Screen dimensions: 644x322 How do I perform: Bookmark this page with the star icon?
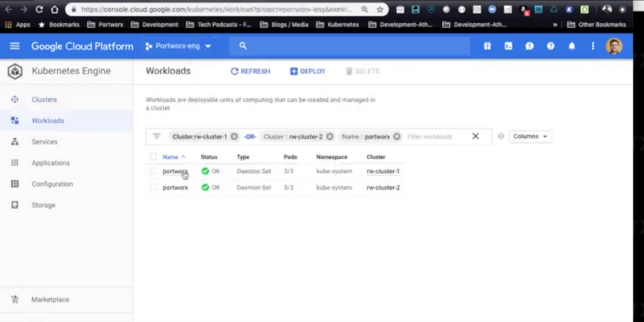pos(380,9)
